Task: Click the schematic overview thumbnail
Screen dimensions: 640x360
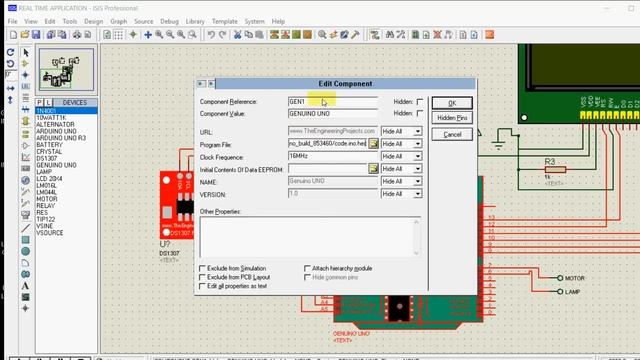Action: pyautogui.click(x=66, y=69)
